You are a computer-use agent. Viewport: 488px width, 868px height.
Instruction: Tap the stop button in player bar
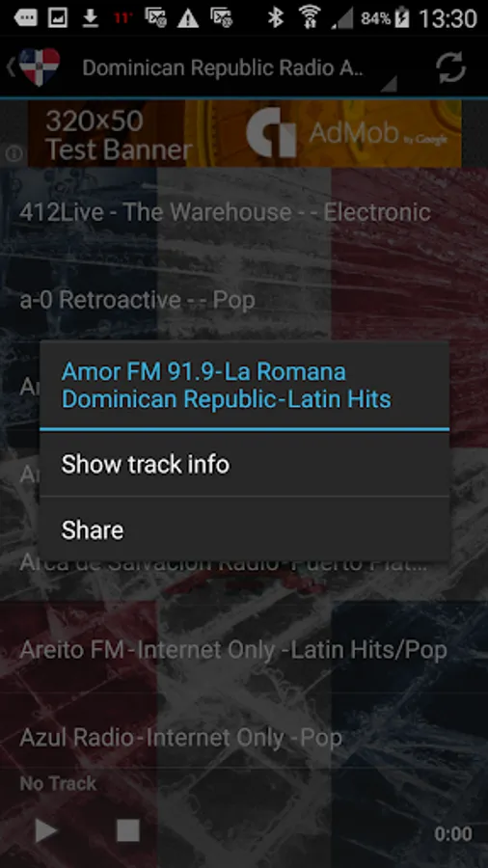[128, 830]
